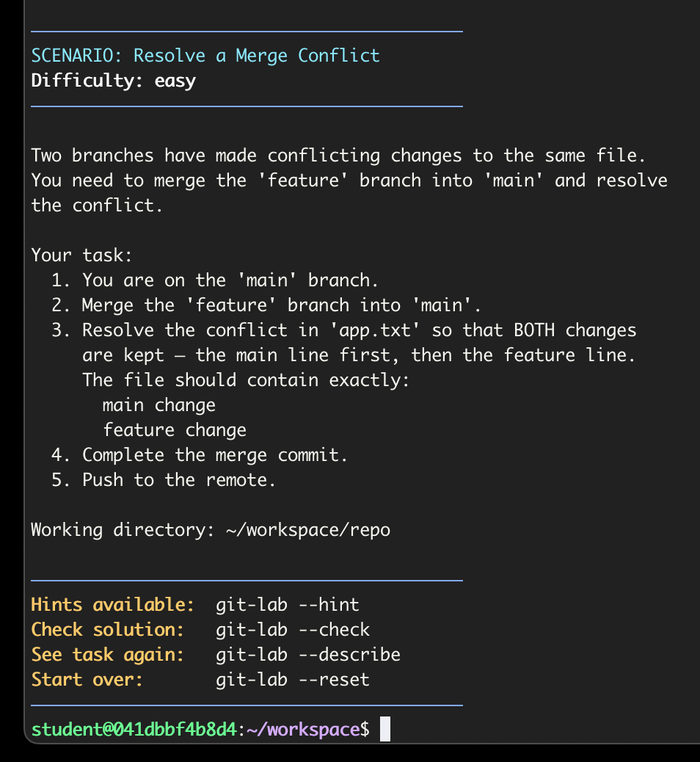Click step 1 'You are on the main branch'
Screen dimensions: 700x762
tap(230, 280)
